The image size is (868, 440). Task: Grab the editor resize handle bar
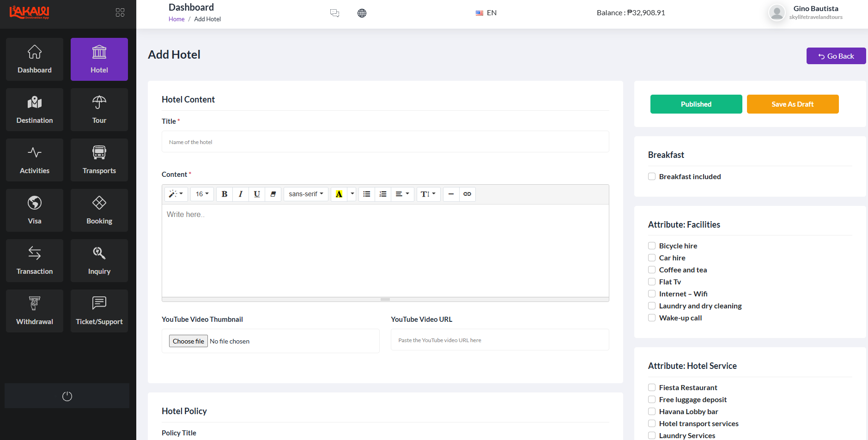coord(385,299)
